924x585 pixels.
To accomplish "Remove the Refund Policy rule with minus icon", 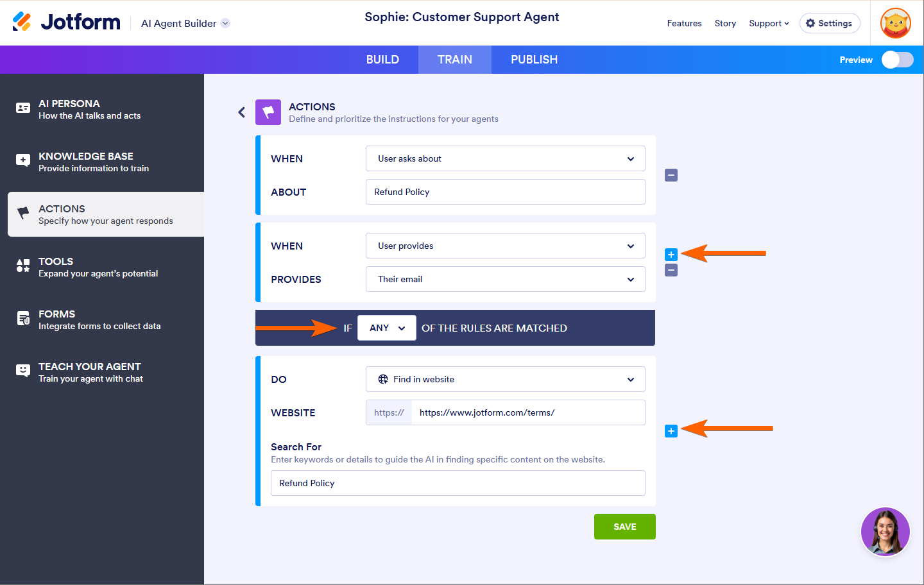I will [671, 175].
